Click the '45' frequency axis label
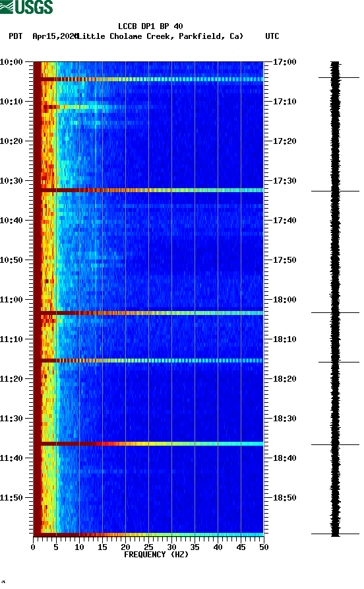 coord(241,547)
